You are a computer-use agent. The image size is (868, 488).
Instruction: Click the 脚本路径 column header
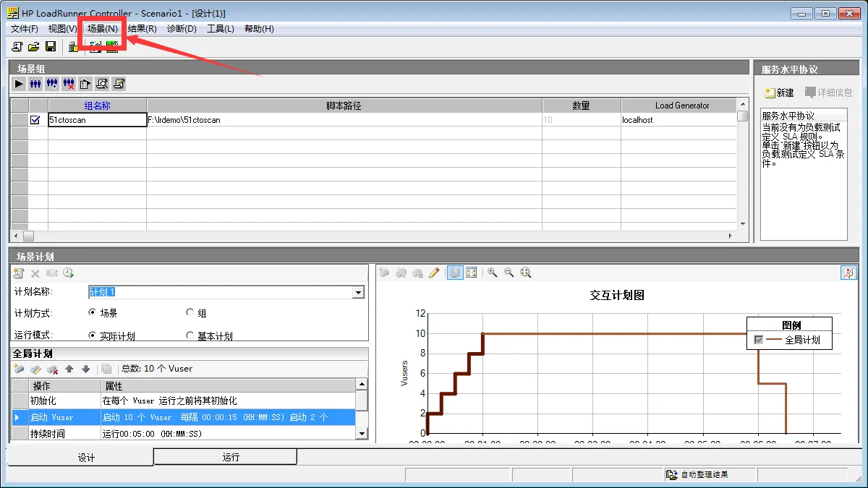pos(344,106)
